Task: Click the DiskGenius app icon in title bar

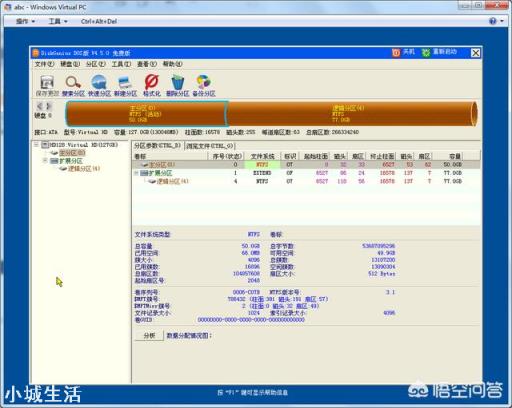Action: pos(36,53)
